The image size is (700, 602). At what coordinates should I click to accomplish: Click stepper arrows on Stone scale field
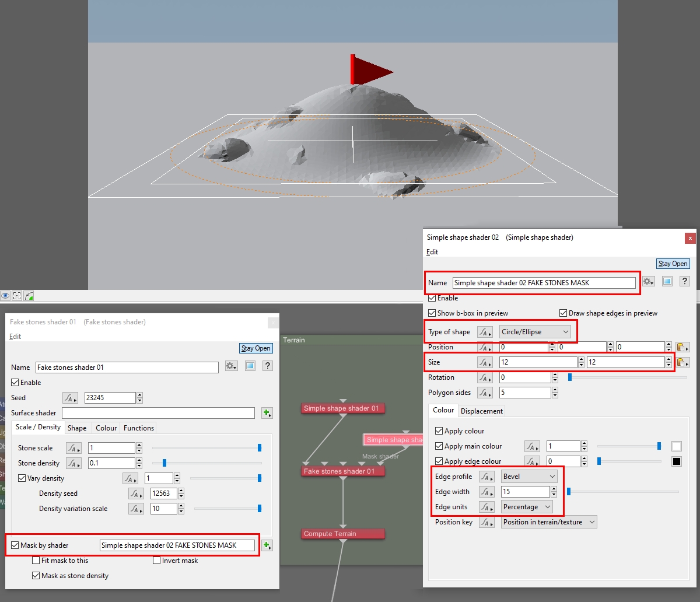(x=139, y=448)
